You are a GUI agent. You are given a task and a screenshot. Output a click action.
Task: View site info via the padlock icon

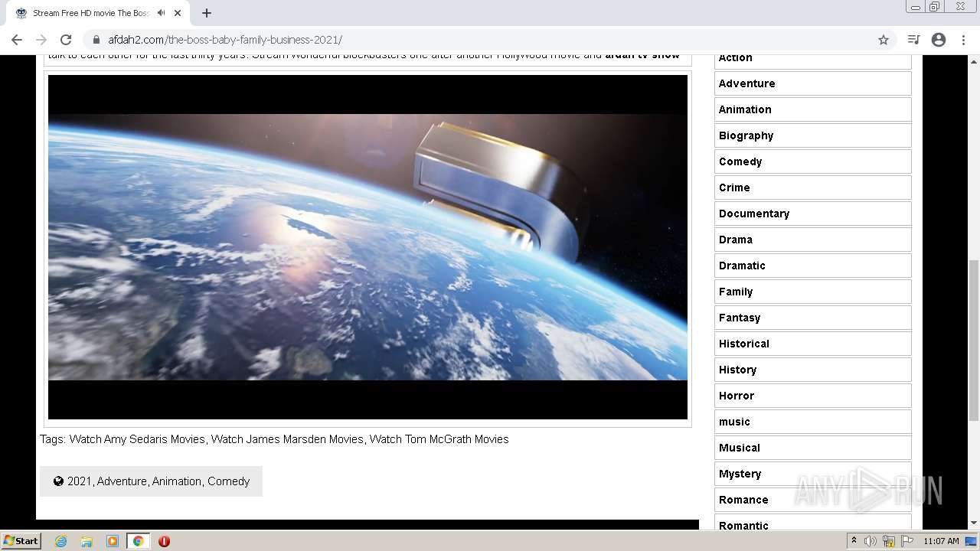(96, 40)
